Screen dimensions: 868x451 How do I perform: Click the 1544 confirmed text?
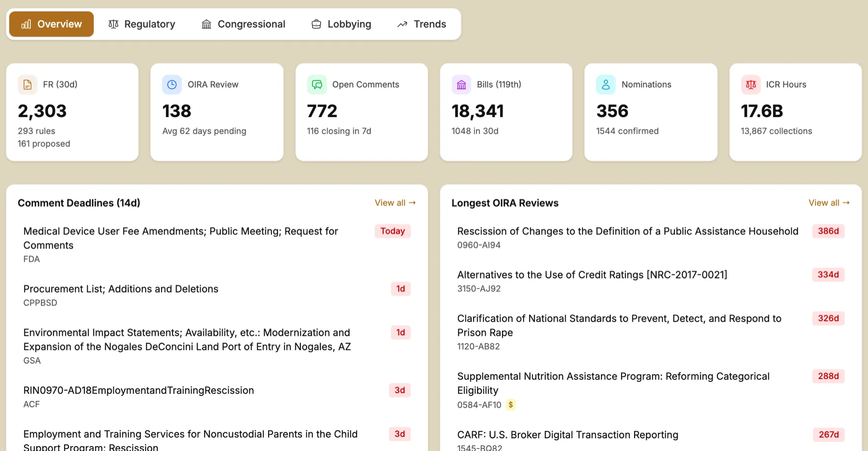tap(627, 131)
